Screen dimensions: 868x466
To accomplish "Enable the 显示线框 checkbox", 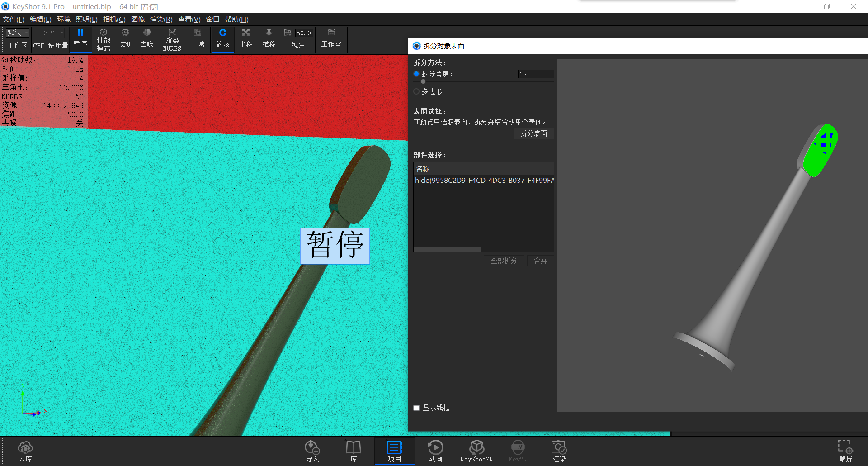I will point(416,408).
